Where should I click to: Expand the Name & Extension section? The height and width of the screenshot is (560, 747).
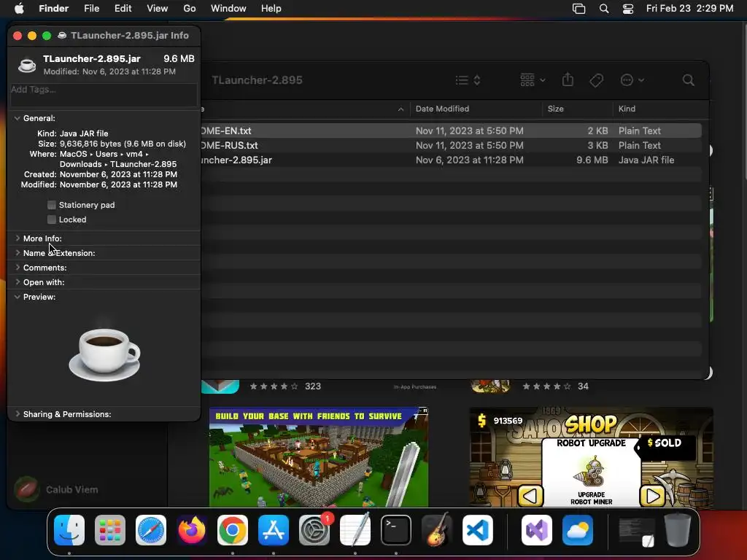[x=18, y=253]
